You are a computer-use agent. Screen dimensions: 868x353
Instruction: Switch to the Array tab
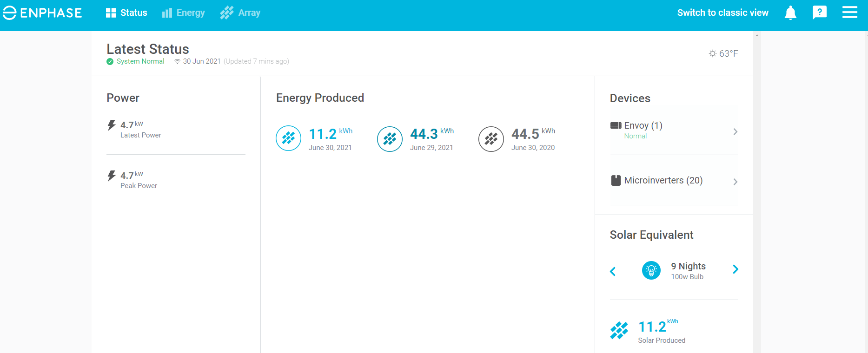pyautogui.click(x=240, y=13)
